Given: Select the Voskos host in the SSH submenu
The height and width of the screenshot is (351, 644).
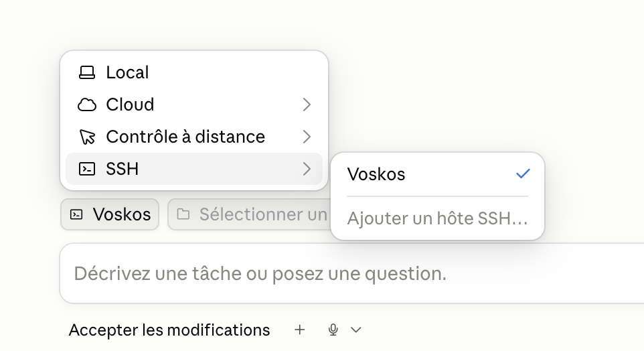Looking at the screenshot, I should pyautogui.click(x=437, y=174).
